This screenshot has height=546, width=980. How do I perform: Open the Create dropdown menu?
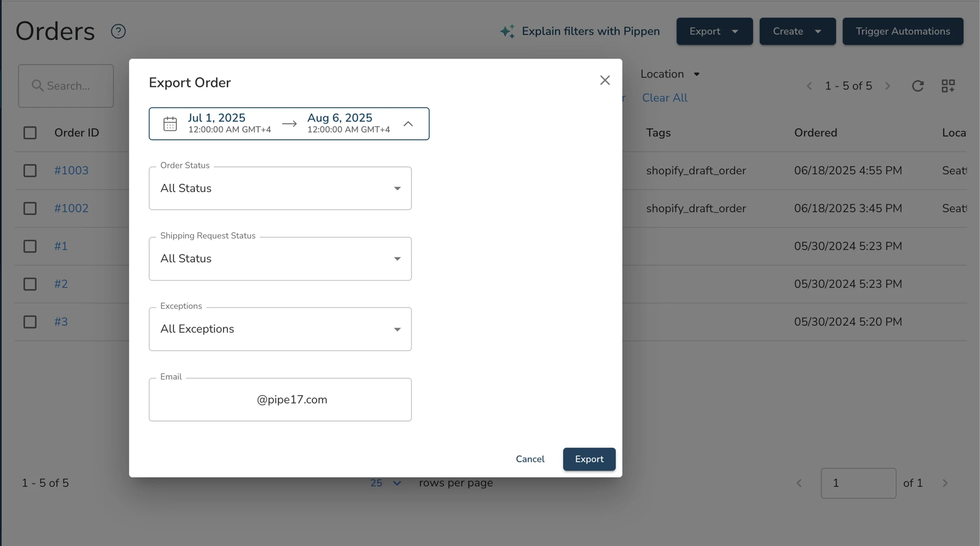click(797, 32)
